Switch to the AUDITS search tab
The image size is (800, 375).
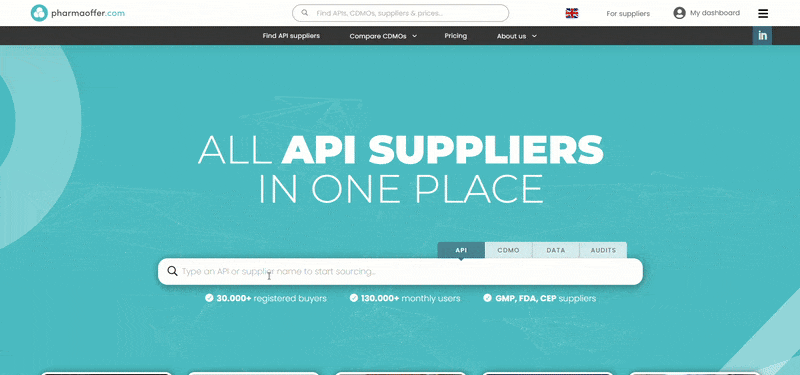[603, 250]
